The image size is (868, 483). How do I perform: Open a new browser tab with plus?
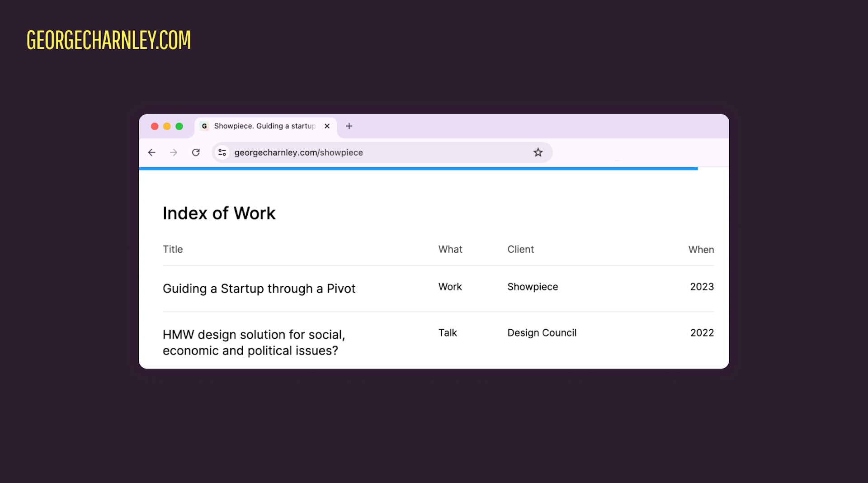click(x=349, y=126)
